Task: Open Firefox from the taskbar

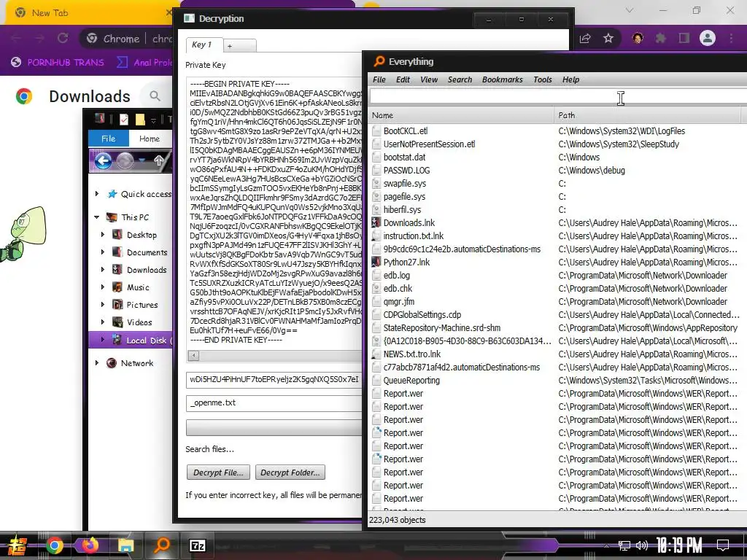Action: [x=90, y=545]
